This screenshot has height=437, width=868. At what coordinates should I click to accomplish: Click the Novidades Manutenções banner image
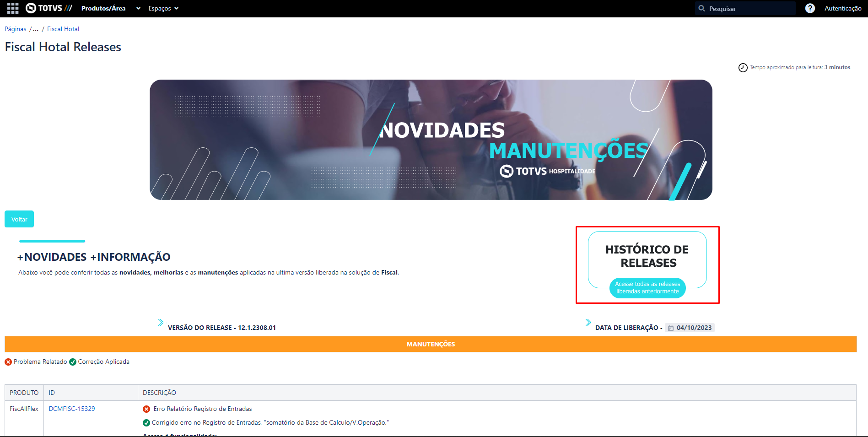[431, 140]
